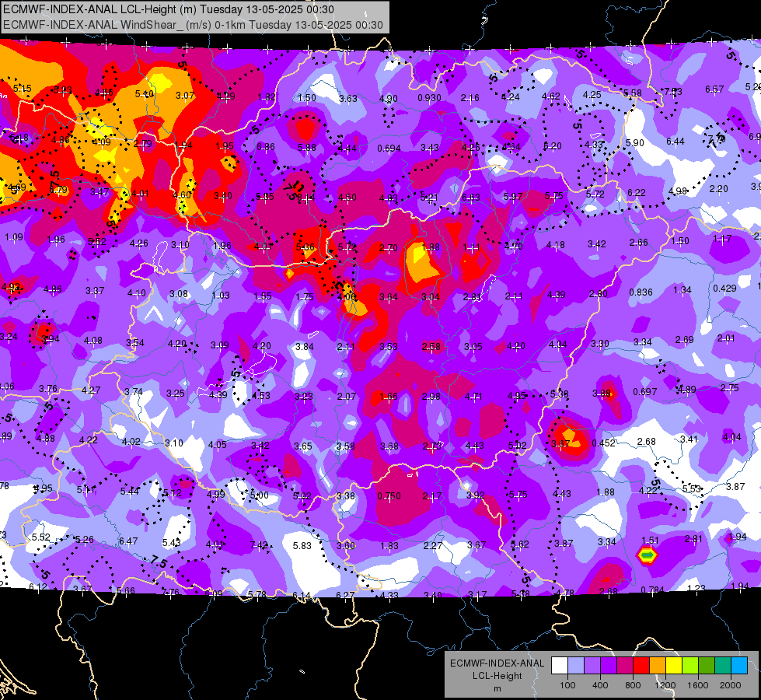
Task: Click wind shear value 3.88
Action: [602, 393]
